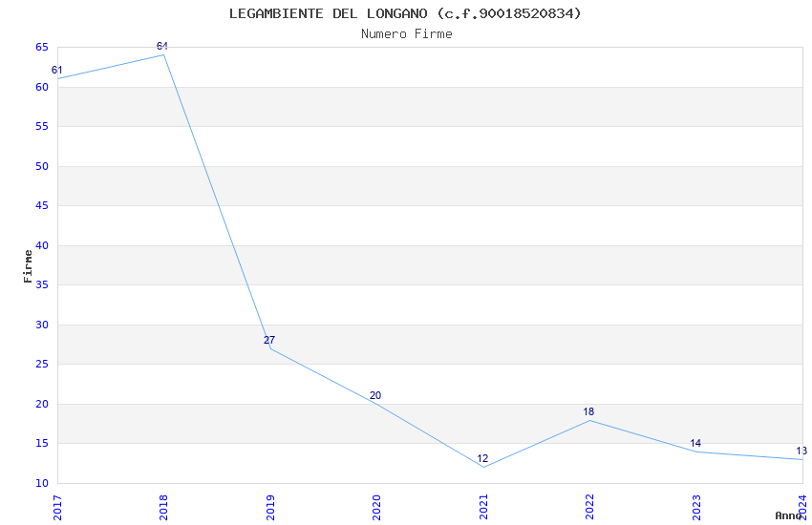Click the y-axis value 10
The width and height of the screenshot is (812, 525).
click(x=42, y=483)
